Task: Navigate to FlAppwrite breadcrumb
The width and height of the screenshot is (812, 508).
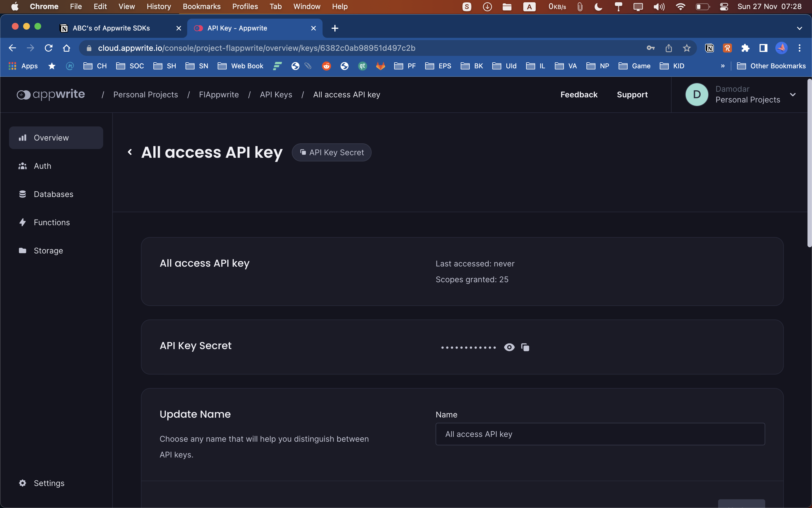Action: pyautogui.click(x=219, y=95)
